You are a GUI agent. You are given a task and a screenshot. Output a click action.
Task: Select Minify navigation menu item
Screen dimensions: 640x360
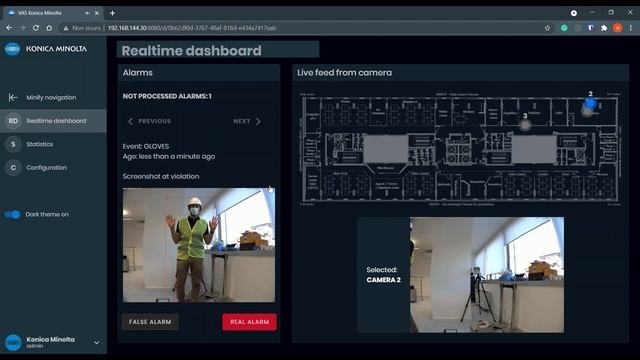pos(53,98)
